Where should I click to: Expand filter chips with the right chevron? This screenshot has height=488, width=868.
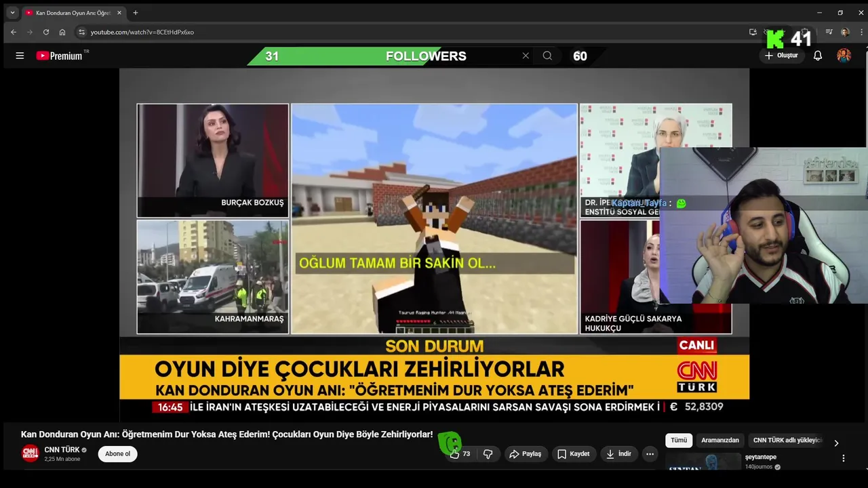(x=836, y=443)
